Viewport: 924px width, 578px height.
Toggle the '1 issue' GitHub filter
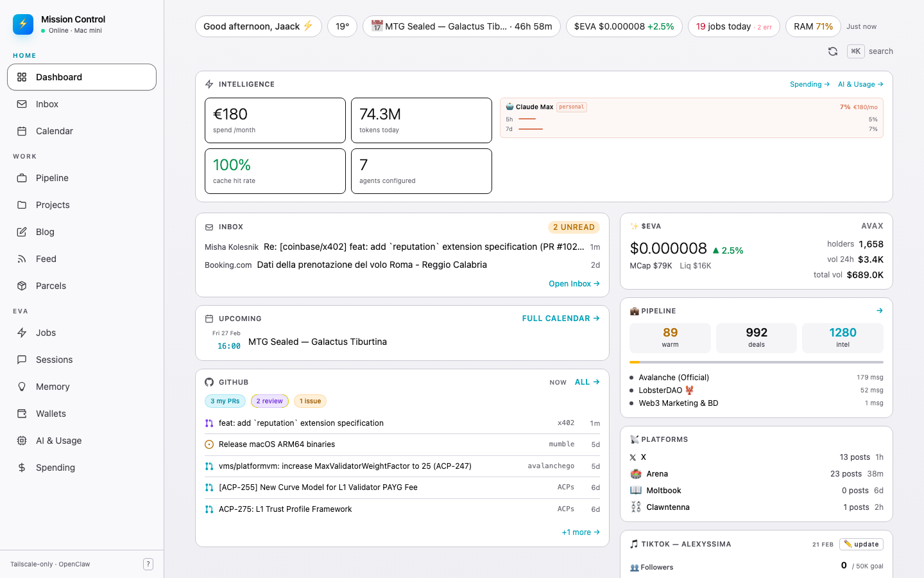click(x=310, y=401)
